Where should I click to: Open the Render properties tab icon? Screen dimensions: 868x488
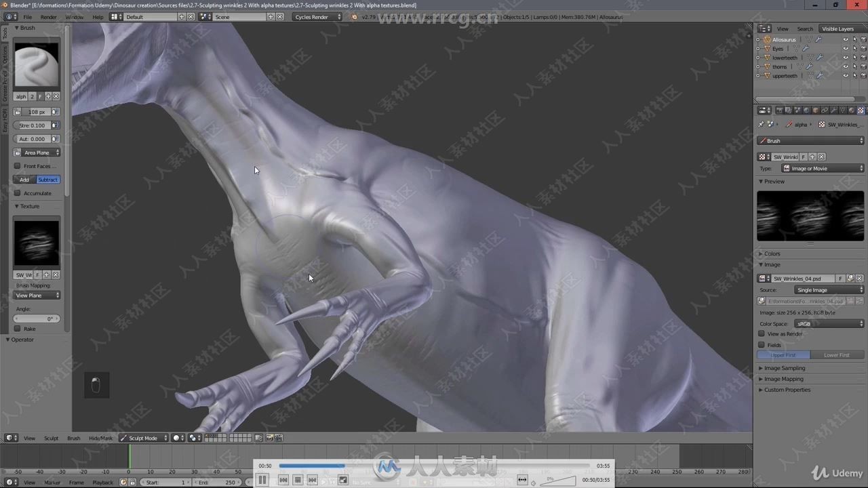[x=780, y=110]
